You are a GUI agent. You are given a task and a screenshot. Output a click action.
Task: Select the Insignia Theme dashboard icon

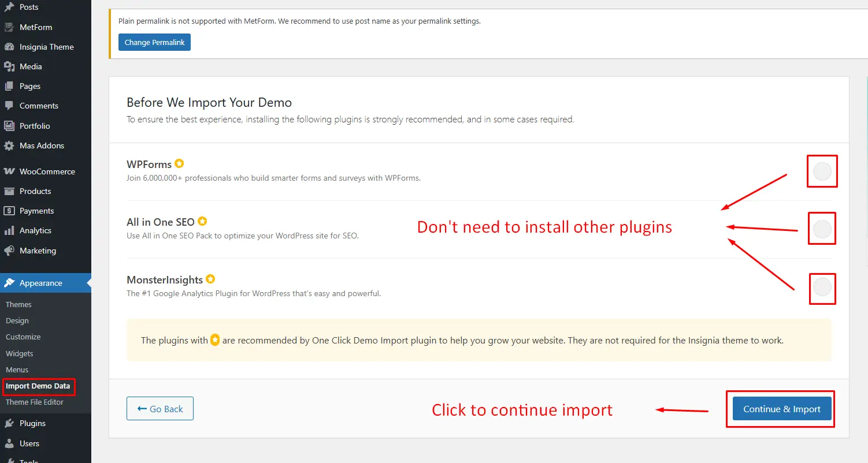pyautogui.click(x=9, y=47)
